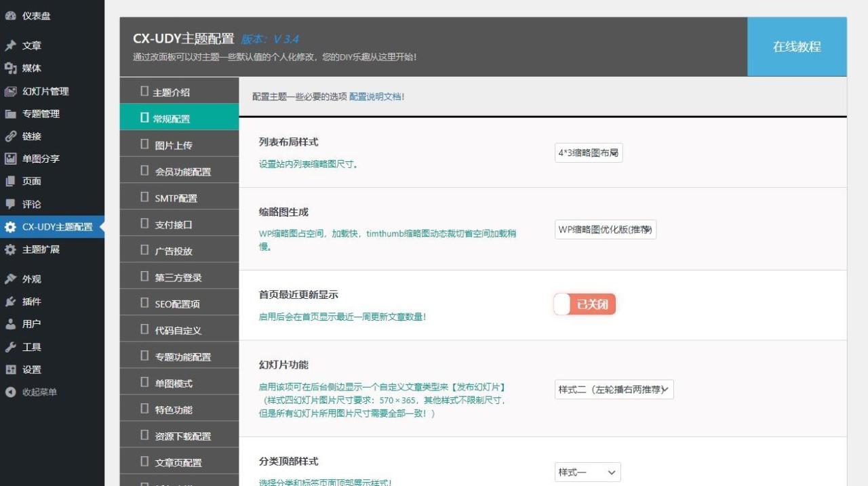Open the 幻灯片功能 style dropdown
This screenshot has width=868, height=486.
(x=614, y=390)
